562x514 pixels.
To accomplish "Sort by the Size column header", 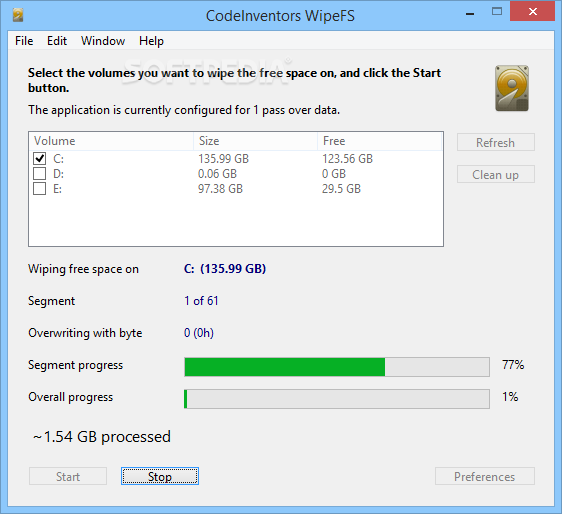I will click(x=256, y=141).
